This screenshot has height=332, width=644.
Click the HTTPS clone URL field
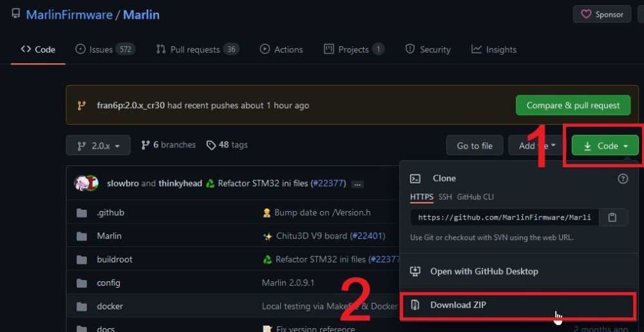[504, 217]
